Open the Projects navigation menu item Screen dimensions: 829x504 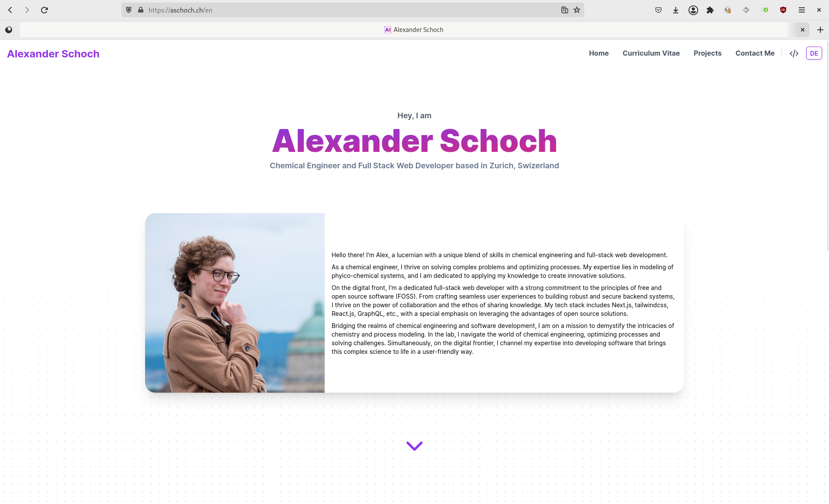(708, 53)
